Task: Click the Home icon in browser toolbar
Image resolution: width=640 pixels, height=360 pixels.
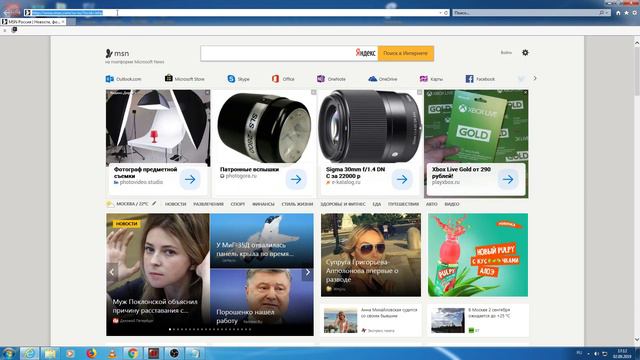Action: click(618, 13)
